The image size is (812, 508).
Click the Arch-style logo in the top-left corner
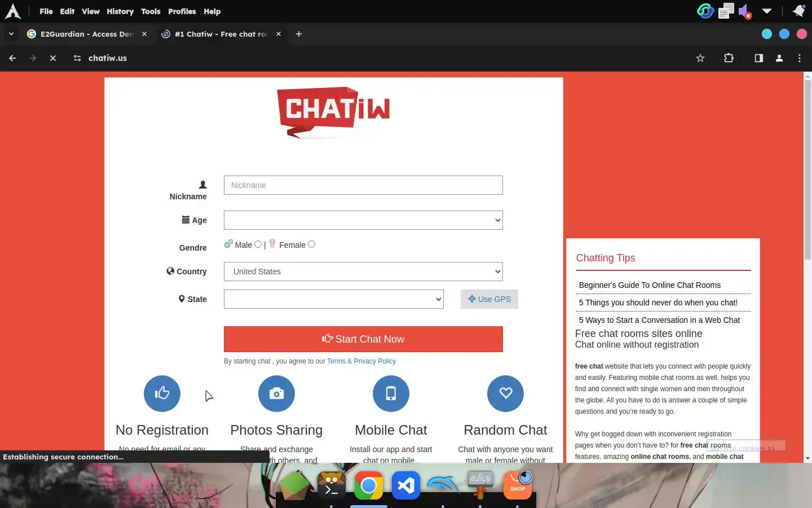click(x=12, y=11)
